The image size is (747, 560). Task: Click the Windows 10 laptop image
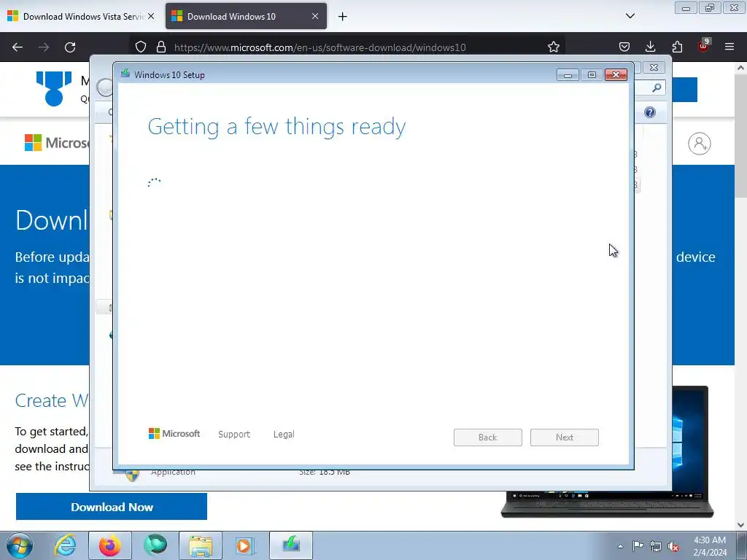(608, 451)
